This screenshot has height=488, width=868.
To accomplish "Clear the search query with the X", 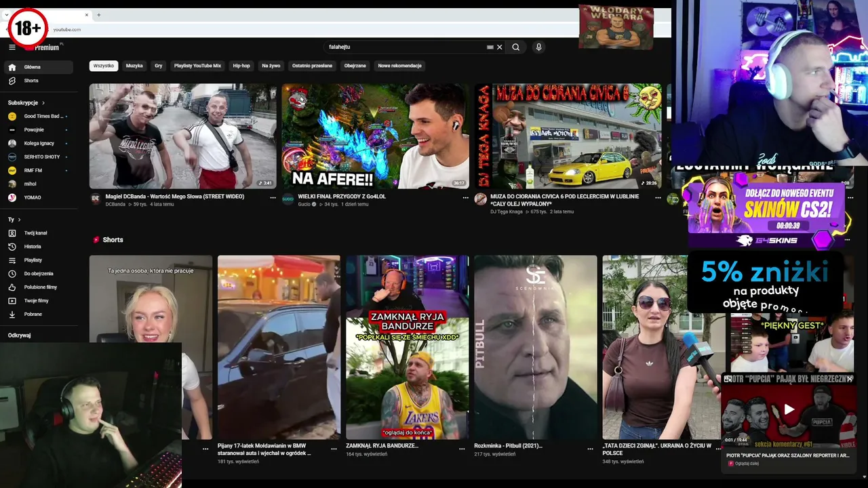I will pos(500,47).
